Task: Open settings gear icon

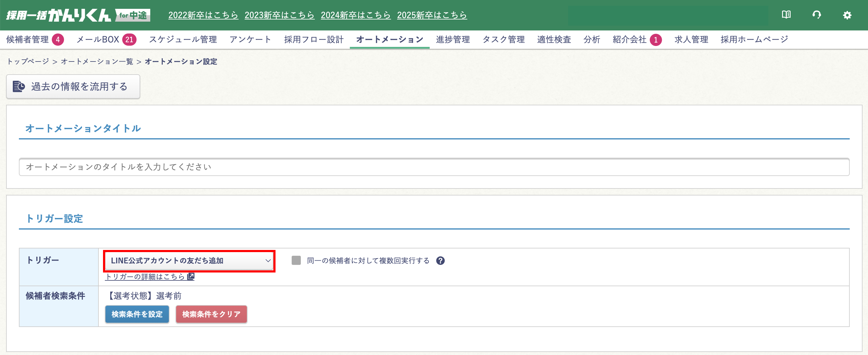Action: 847,15
